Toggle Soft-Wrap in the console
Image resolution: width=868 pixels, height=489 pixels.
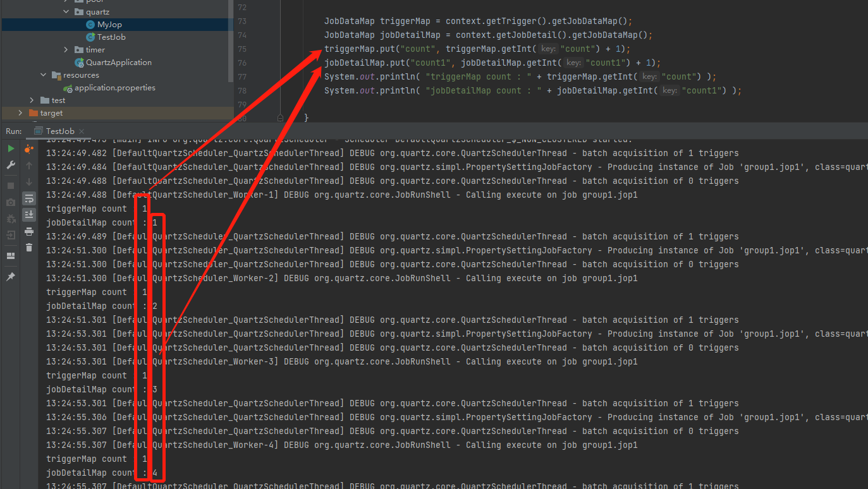point(29,198)
